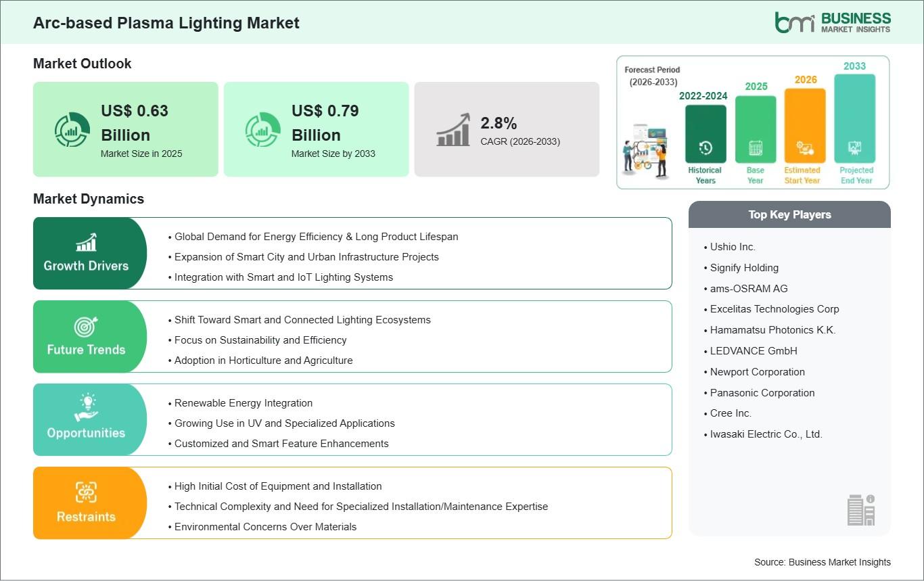The width and height of the screenshot is (924, 581).
Task: Click the forecast period people illustration
Action: (x=645, y=152)
